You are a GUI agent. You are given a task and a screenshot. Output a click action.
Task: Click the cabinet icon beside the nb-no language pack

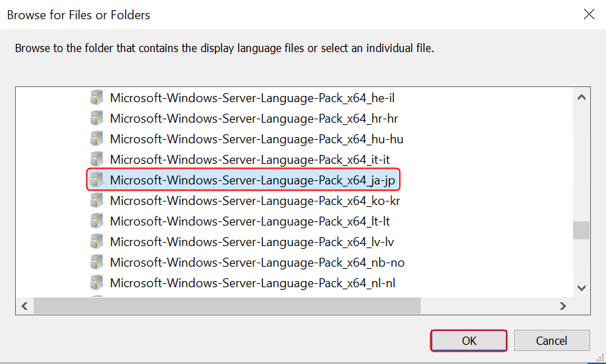tap(97, 262)
